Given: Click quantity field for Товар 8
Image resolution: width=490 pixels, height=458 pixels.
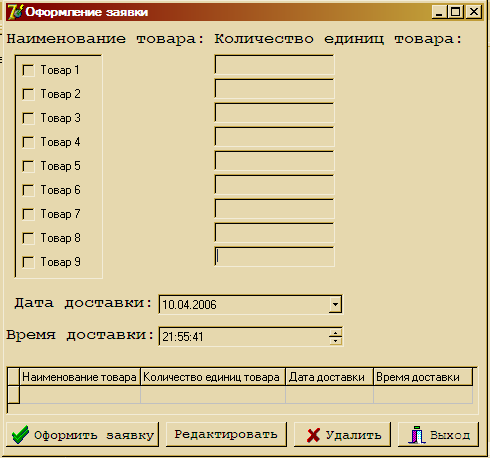Looking at the screenshot, I should [274, 233].
